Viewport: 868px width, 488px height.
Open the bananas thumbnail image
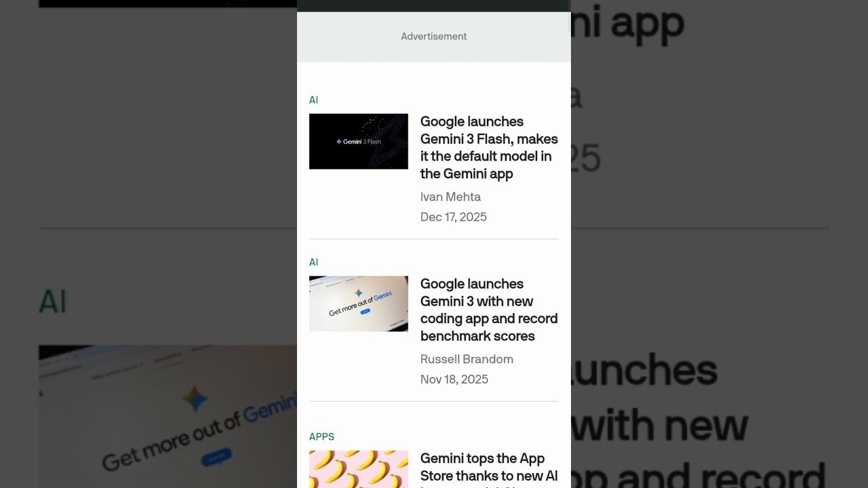coord(359,469)
